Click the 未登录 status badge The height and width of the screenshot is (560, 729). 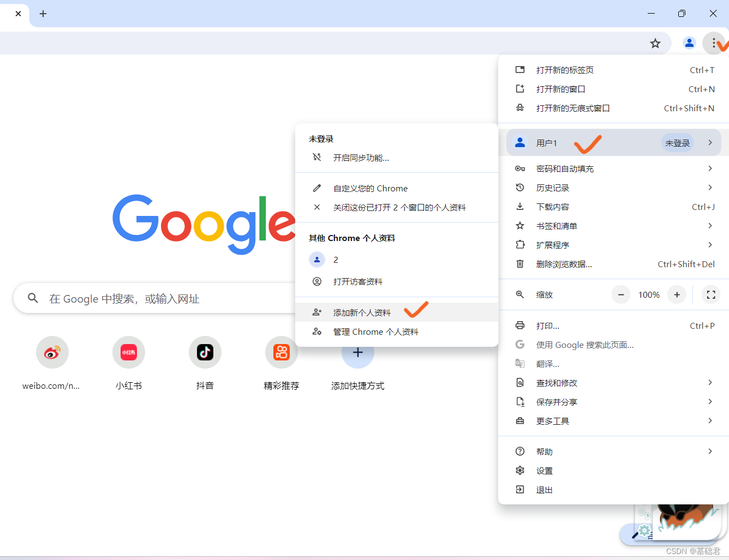[677, 143]
